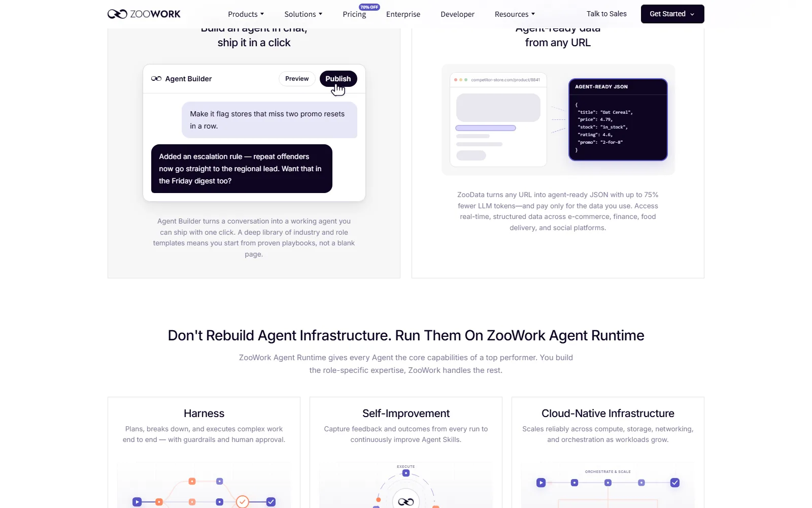Screen dimensions: 812x508
Task: Click the Execute node in Self-Improvement diagram
Action: [406, 473]
